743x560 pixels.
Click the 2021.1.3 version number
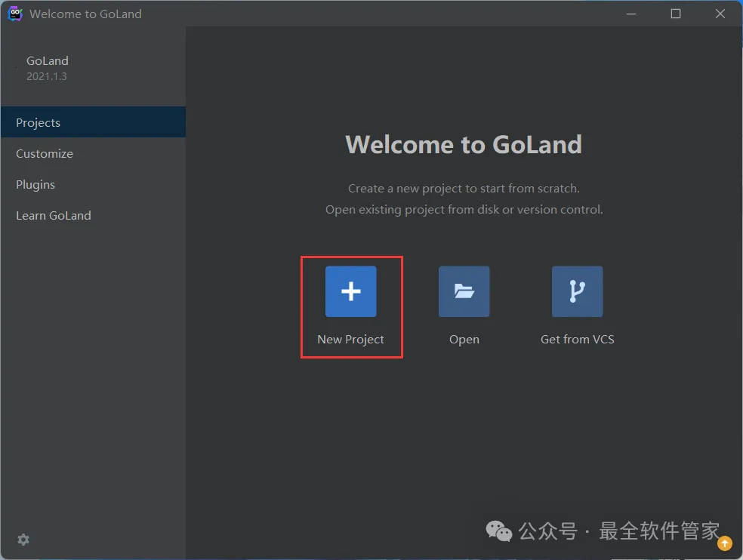pyautogui.click(x=47, y=76)
